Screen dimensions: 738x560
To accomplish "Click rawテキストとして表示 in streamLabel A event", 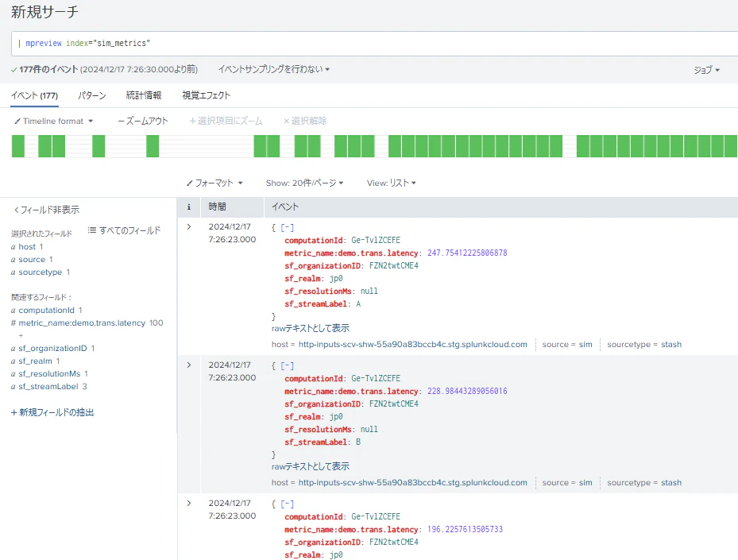I will pyautogui.click(x=311, y=328).
